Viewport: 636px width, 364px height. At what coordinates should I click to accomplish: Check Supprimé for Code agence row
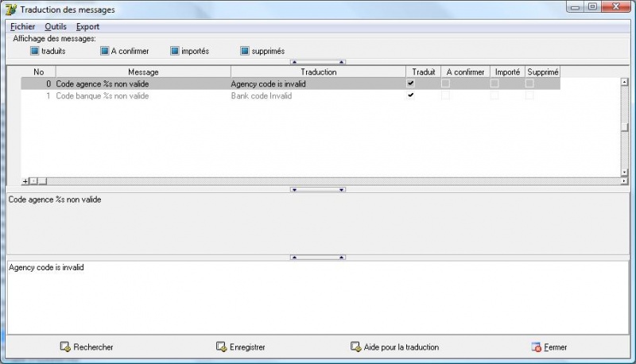(x=529, y=83)
